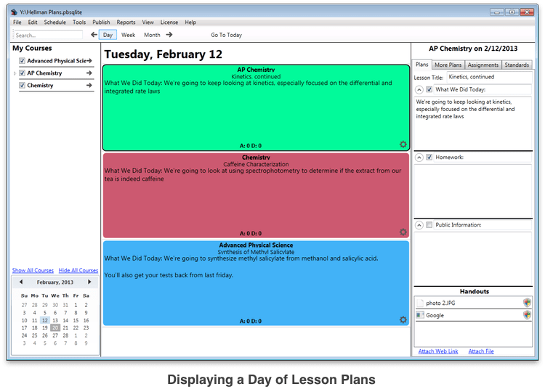The image size is (545, 392).
Task: Open the Help menu
Action: (190, 23)
